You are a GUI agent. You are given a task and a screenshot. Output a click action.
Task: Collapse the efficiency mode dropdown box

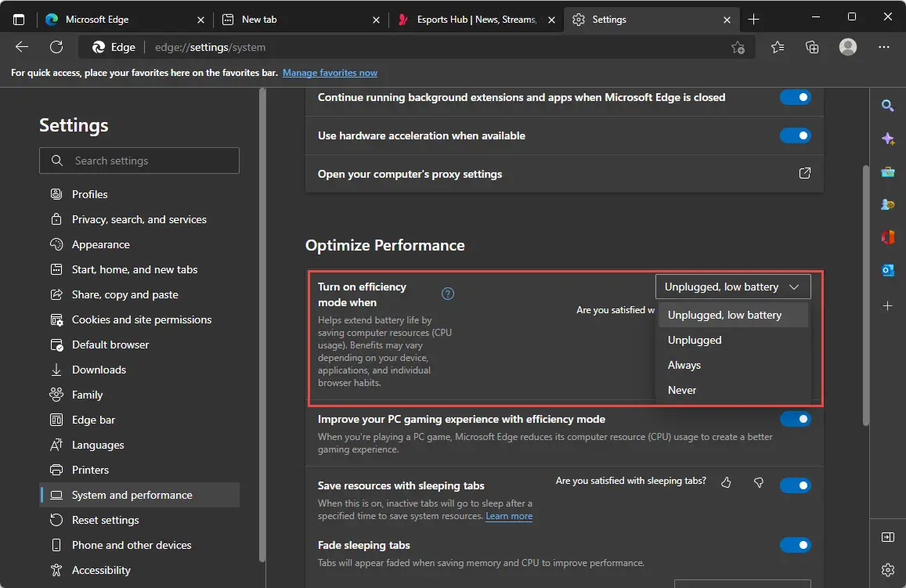click(x=733, y=287)
